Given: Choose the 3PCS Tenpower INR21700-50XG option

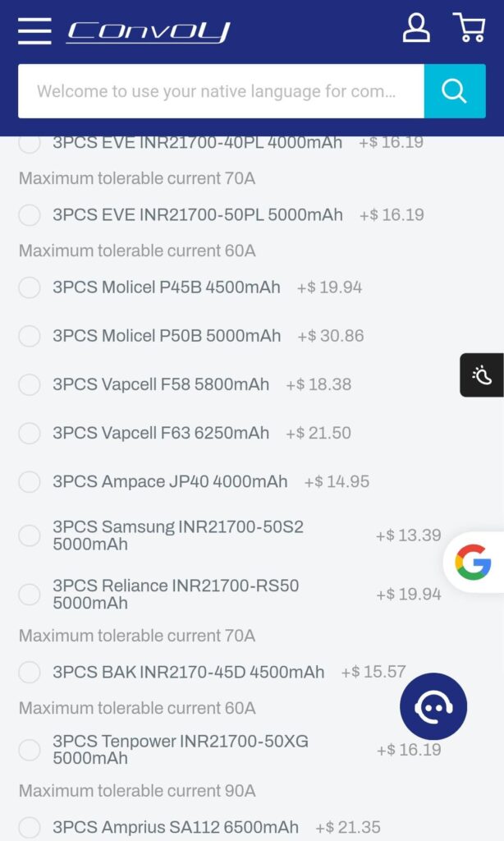Looking at the screenshot, I should coord(29,750).
